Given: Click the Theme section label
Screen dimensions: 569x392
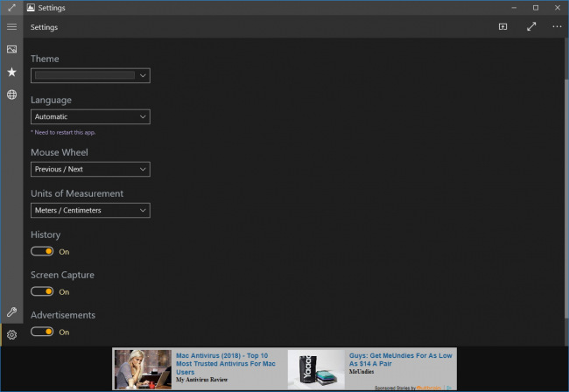Looking at the screenshot, I should pos(45,59).
